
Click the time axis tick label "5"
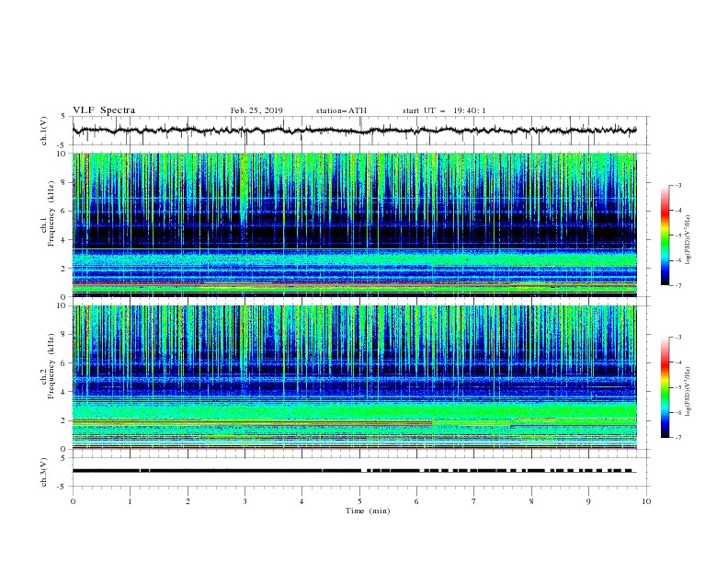click(x=359, y=501)
